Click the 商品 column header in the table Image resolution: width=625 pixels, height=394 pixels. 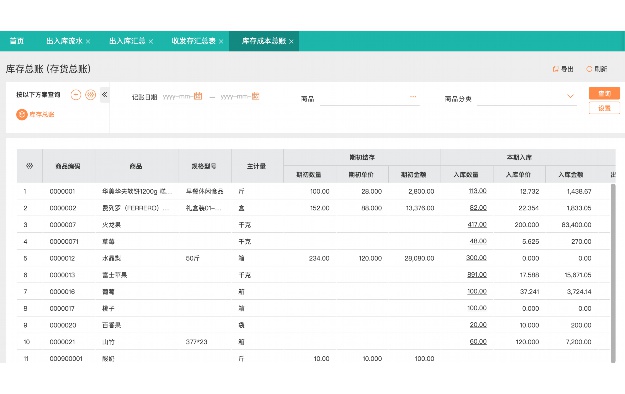tap(136, 166)
